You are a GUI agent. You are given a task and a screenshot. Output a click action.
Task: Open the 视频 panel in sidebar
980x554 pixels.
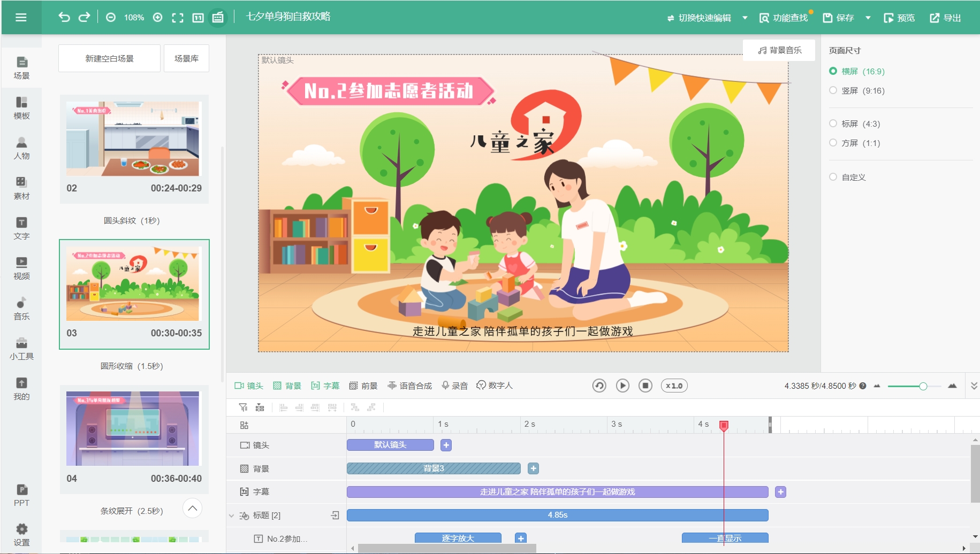pyautogui.click(x=21, y=268)
